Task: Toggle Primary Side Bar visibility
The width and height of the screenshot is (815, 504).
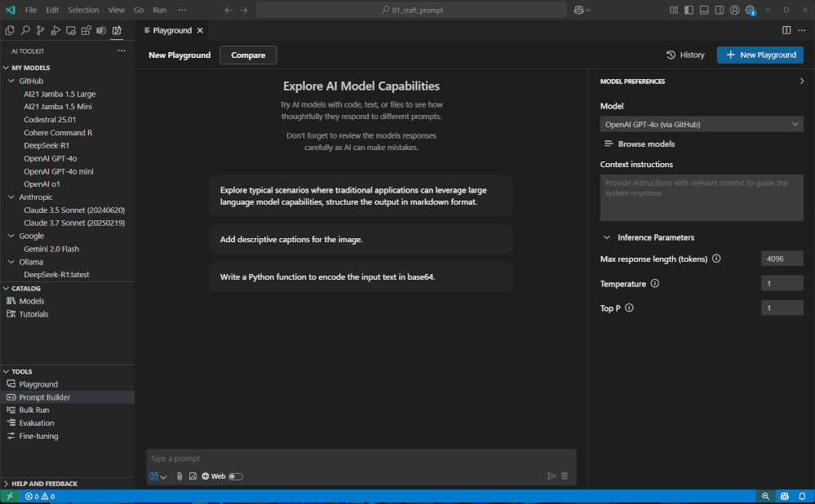Action: [689, 10]
